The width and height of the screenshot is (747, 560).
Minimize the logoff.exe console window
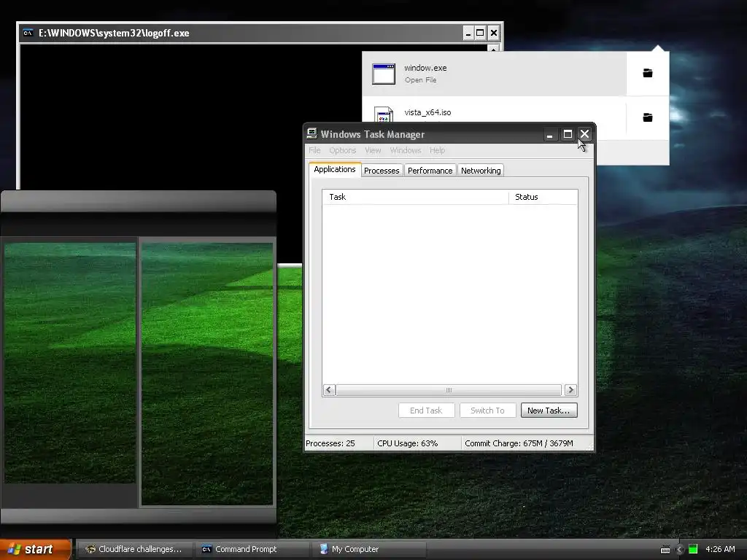coord(468,33)
